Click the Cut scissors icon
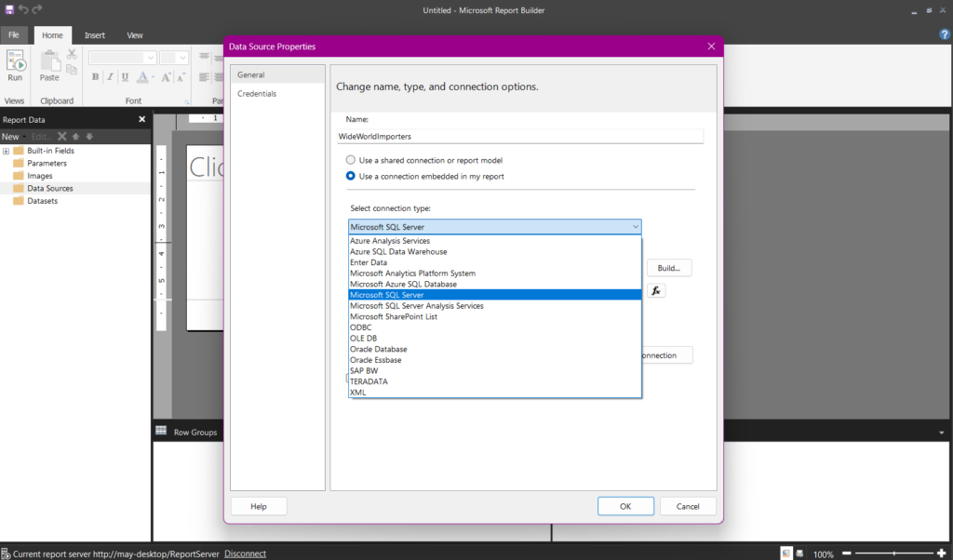953x560 pixels. coord(72,55)
